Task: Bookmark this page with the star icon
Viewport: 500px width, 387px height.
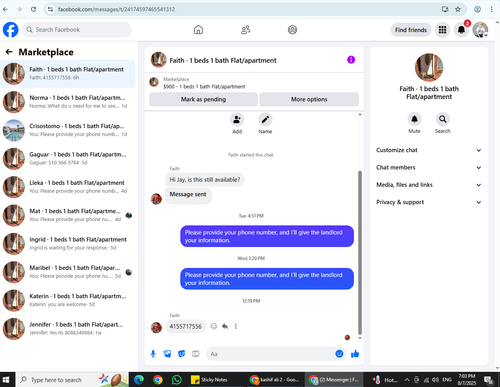Action: tap(458, 9)
